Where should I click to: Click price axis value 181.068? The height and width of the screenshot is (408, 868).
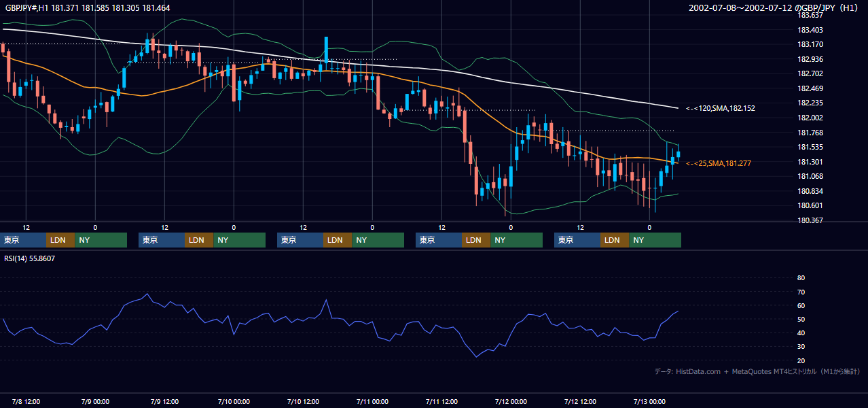click(x=810, y=176)
